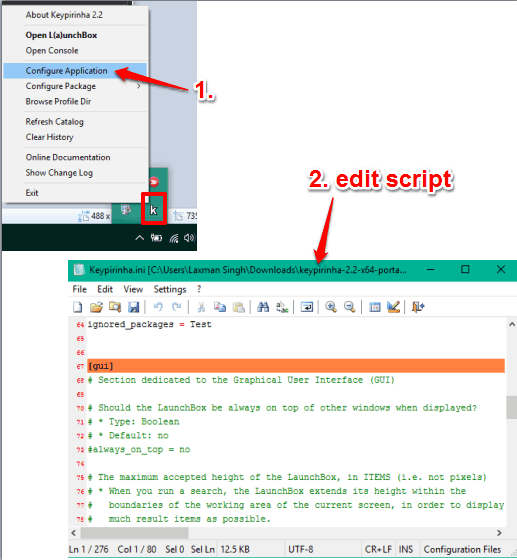Click the horizontal scrollbar thumb
The image size is (517, 560).
[x=134, y=533]
